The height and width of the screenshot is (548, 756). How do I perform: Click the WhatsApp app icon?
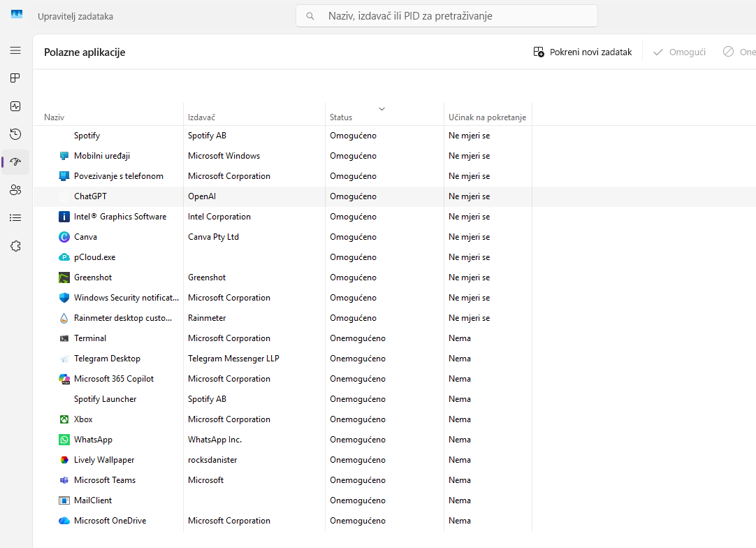point(64,440)
